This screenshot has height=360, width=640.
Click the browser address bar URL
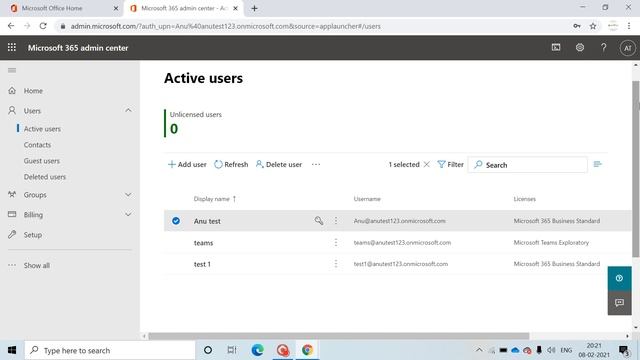[x=225, y=26]
